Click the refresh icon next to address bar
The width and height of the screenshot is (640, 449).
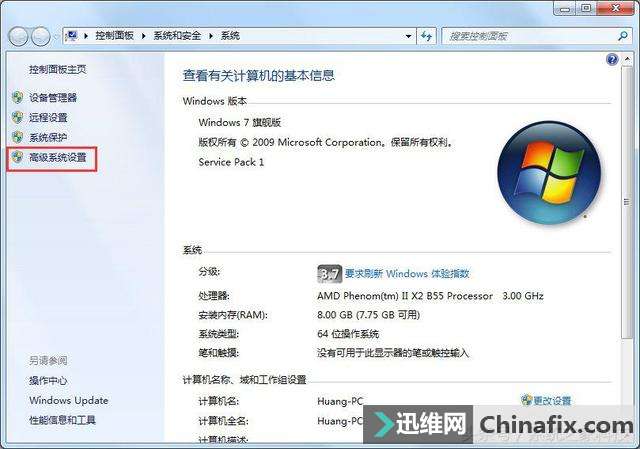[427, 36]
